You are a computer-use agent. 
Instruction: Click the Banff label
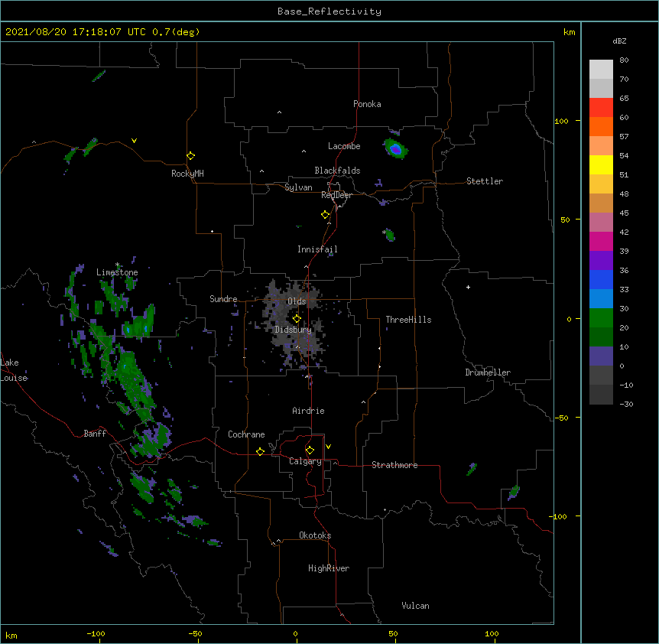tap(95, 434)
